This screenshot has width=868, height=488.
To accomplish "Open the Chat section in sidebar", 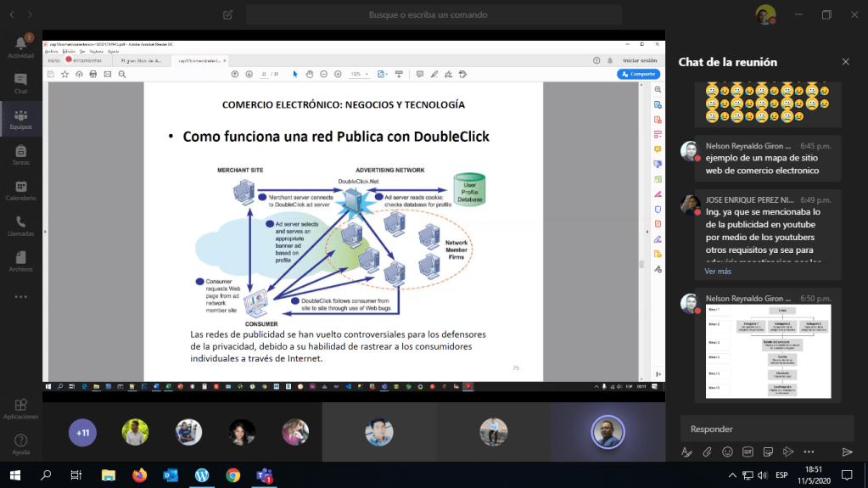I will tap(20, 82).
